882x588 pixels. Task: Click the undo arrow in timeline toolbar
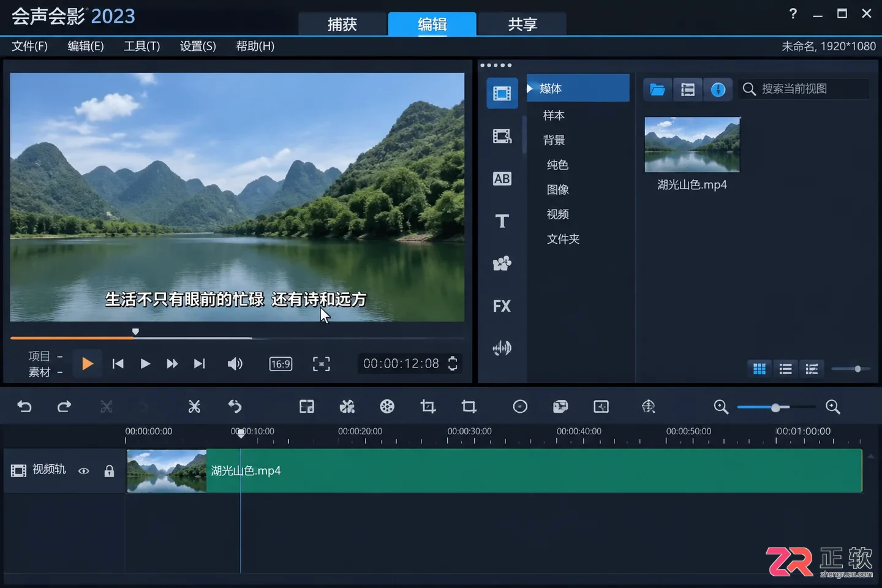(x=24, y=406)
